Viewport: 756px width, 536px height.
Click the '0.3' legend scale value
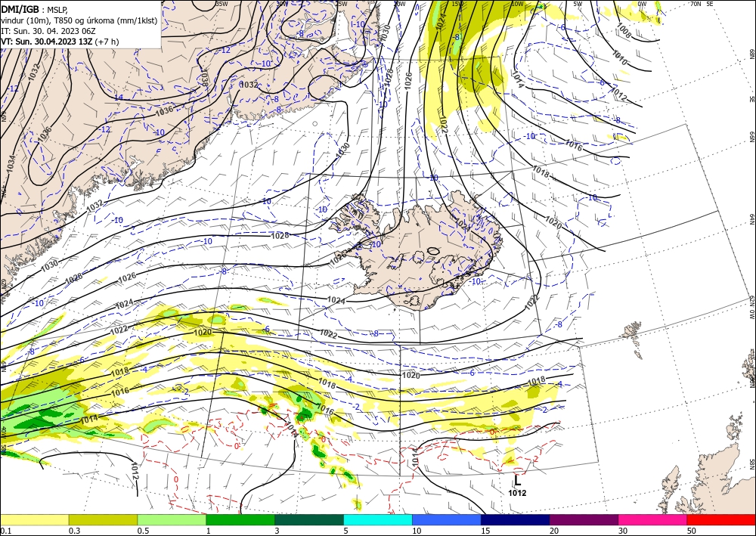[x=74, y=531]
